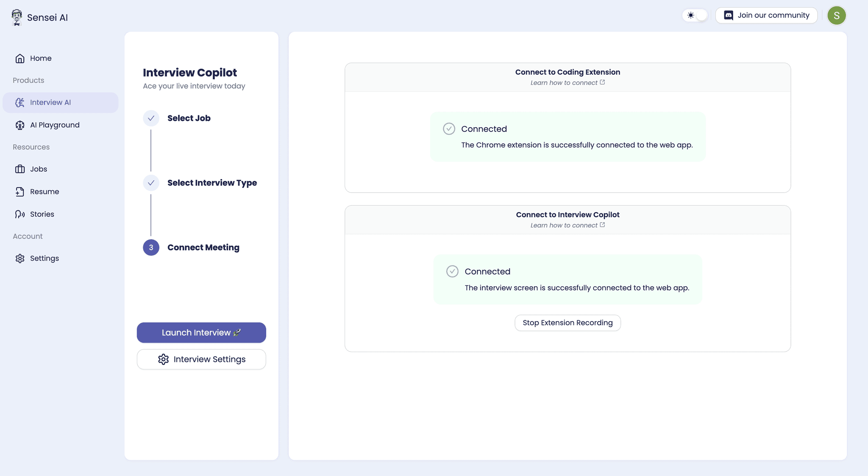
Task: Click the Jobs briefcase icon
Action: pos(20,169)
